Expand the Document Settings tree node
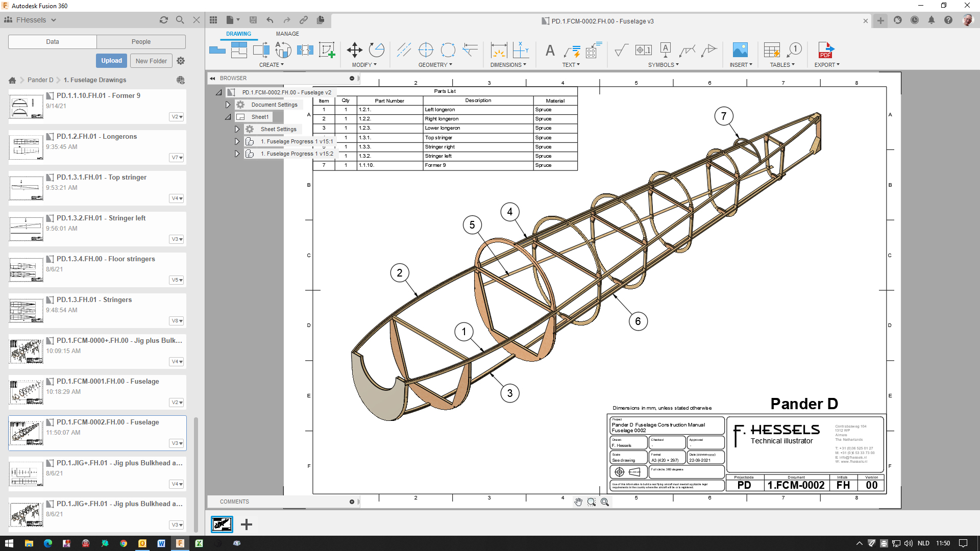This screenshot has width=980, height=551. coord(228,105)
